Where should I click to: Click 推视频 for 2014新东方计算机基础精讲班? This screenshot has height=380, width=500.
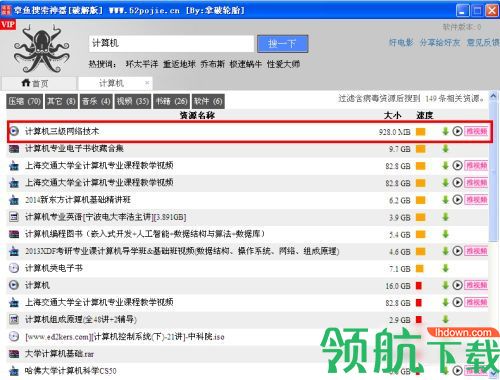click(476, 200)
